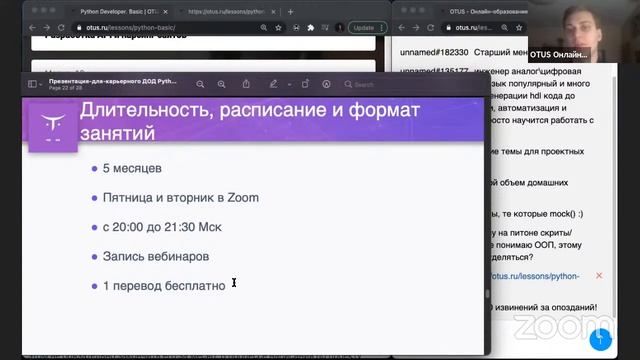Click the Preview document scrollbar handle
Image resolution: width=640 pixels, height=360 pixels.
pos(487,294)
